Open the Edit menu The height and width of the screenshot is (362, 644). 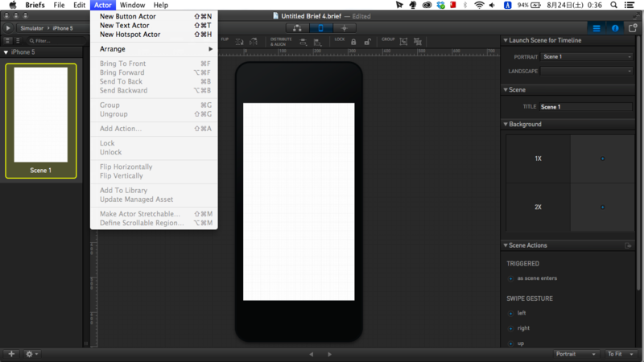(x=79, y=5)
